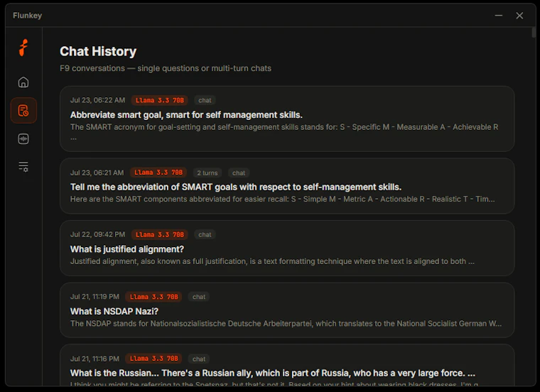The width and height of the screenshot is (540, 392).
Task: Open chat "Tell me the abbreviation of SMART goals"
Action: [x=287, y=186]
